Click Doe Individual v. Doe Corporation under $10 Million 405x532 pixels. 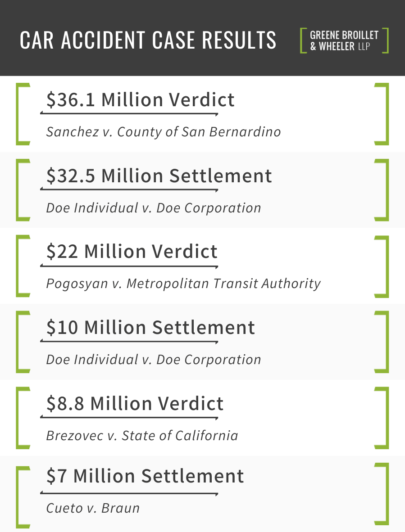pyautogui.click(x=154, y=360)
